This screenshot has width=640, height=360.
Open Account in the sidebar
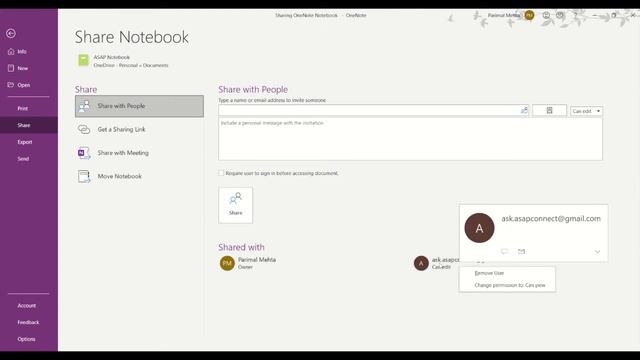click(x=27, y=306)
